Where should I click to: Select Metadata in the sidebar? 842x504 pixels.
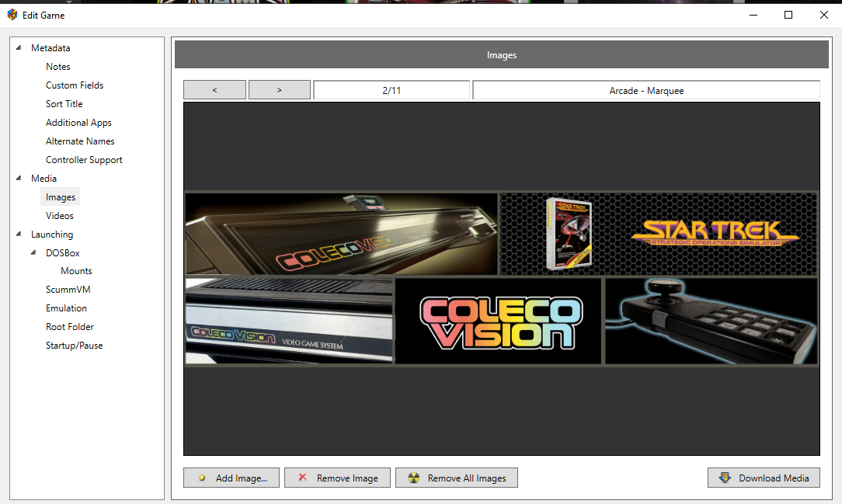pyautogui.click(x=50, y=48)
